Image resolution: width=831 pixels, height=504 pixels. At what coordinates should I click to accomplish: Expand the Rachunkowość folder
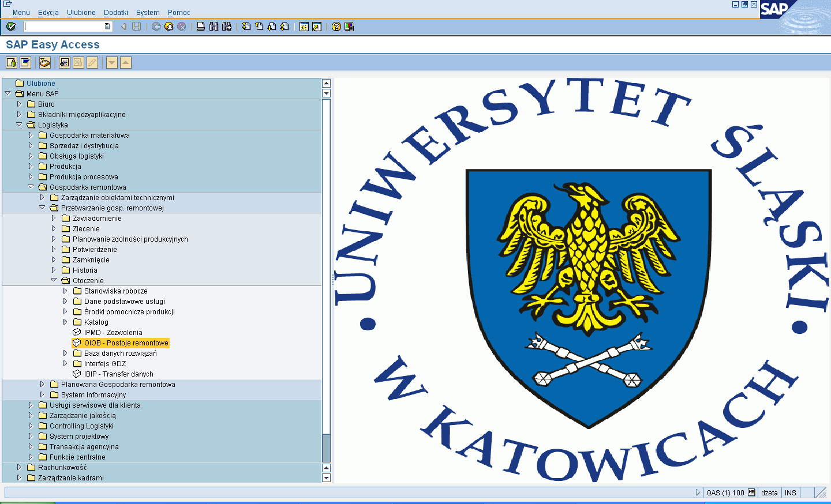pyautogui.click(x=19, y=467)
